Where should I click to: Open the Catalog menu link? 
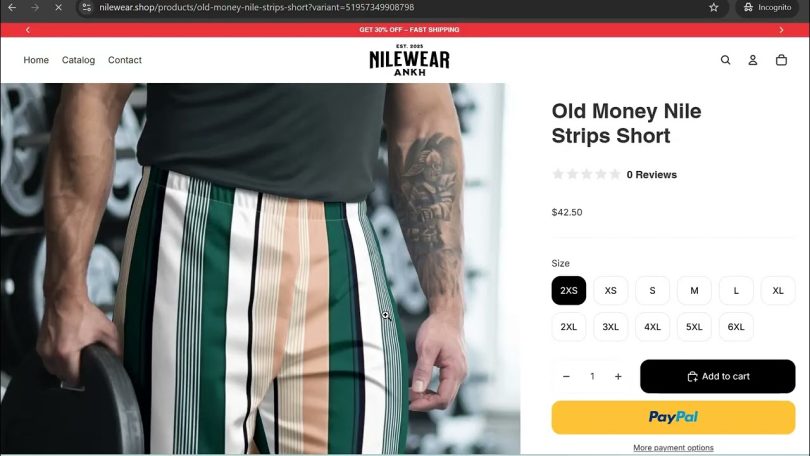[x=79, y=60]
